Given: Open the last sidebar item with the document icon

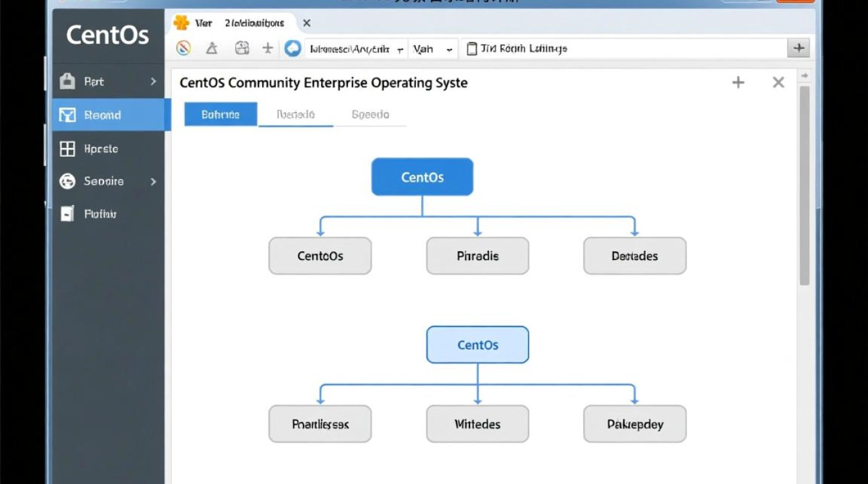Looking at the screenshot, I should [108, 214].
